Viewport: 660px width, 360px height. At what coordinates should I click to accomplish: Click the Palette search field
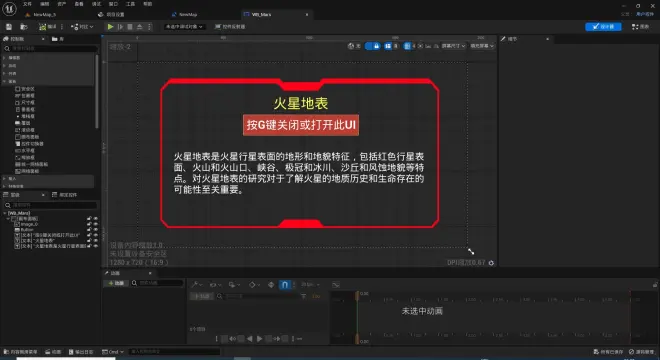coord(51,48)
